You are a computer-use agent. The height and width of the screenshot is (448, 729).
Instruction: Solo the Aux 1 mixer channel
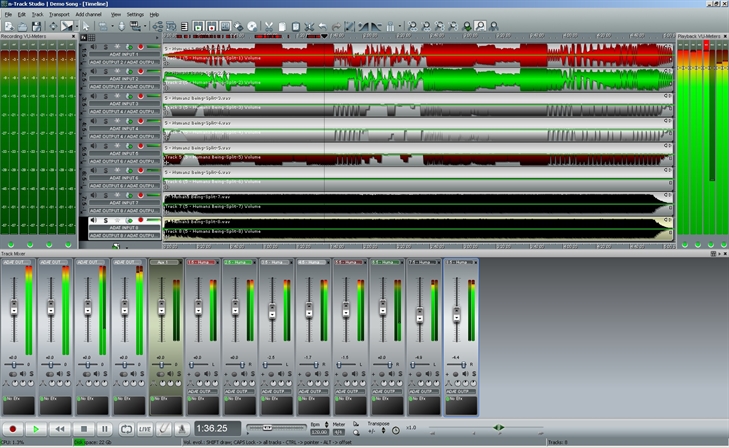pyautogui.click(x=180, y=373)
